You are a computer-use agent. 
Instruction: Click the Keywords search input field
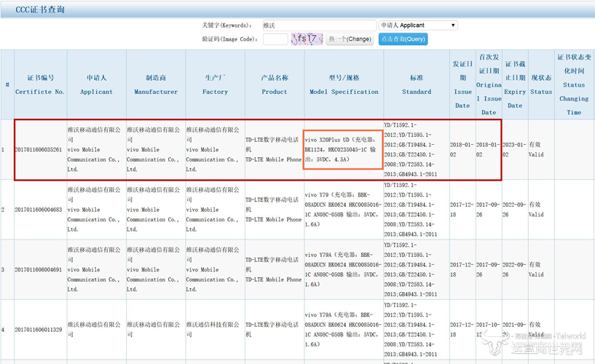[x=318, y=25]
